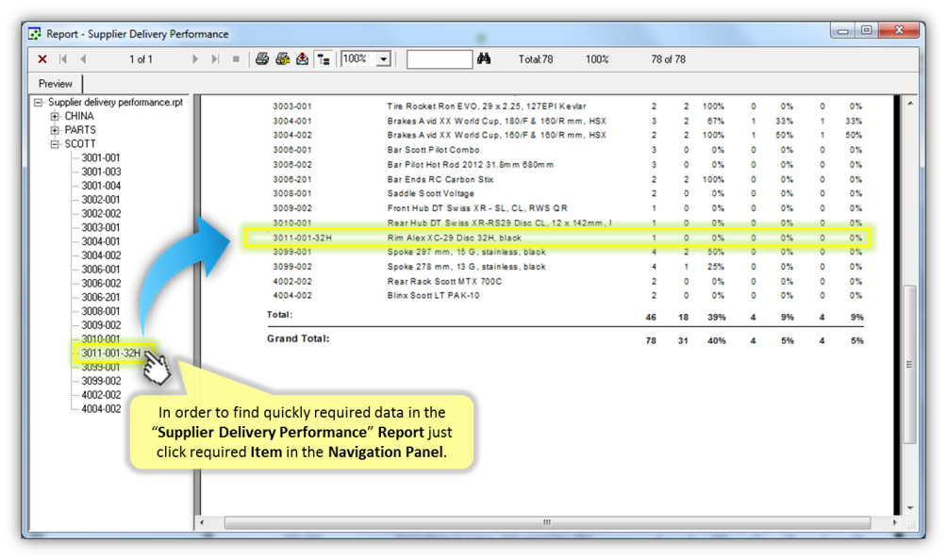Toggle the group tree panel
Screen dimensions: 947x560
click(x=324, y=59)
